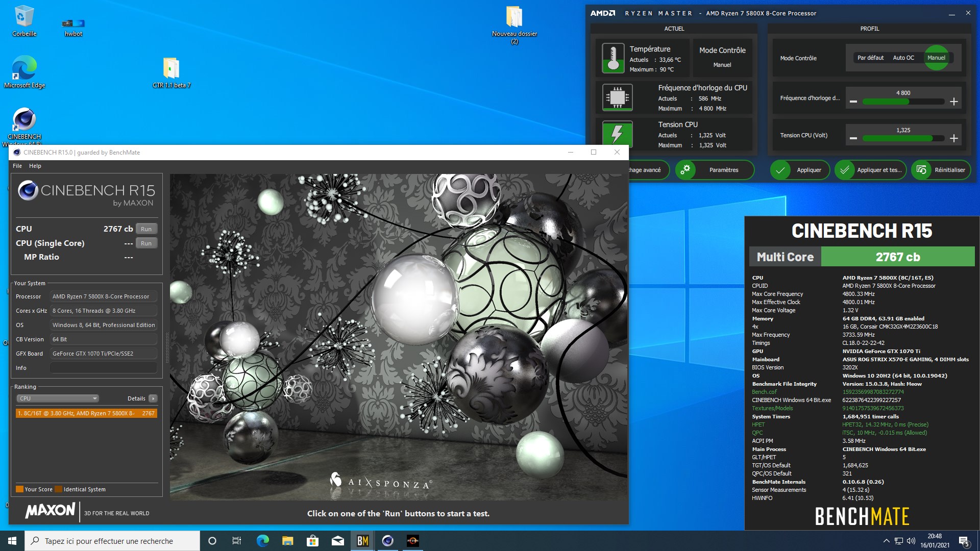This screenshot has width=980, height=551.
Task: Click the Info input field in Cinebench
Action: tap(104, 368)
